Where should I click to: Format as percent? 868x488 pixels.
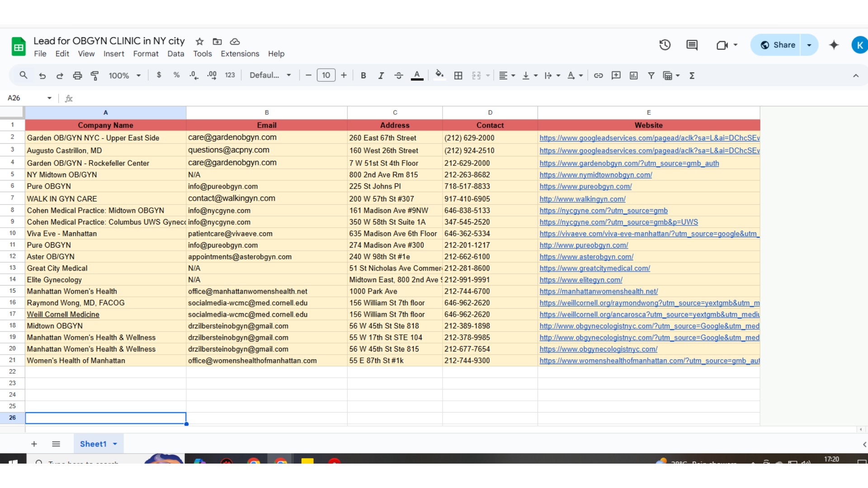(176, 75)
